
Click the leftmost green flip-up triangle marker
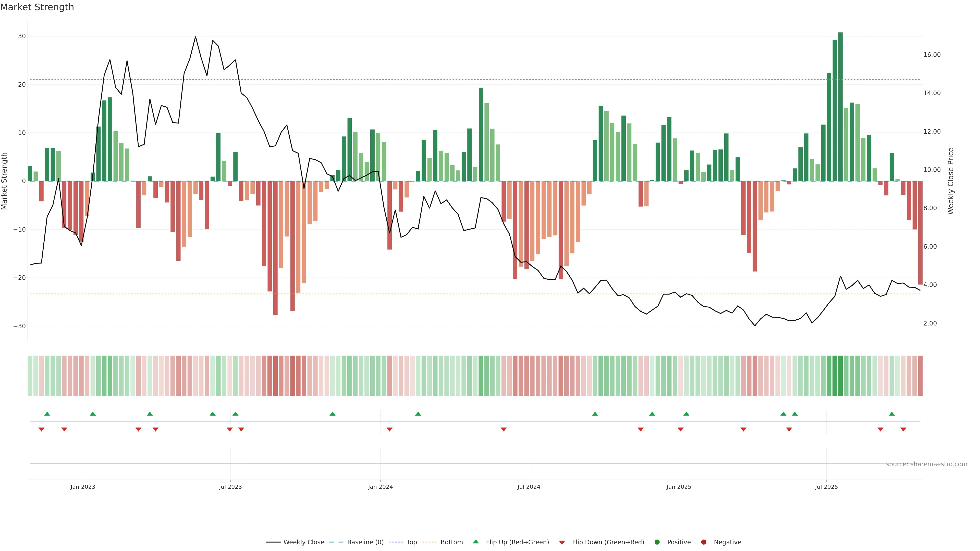pyautogui.click(x=47, y=414)
